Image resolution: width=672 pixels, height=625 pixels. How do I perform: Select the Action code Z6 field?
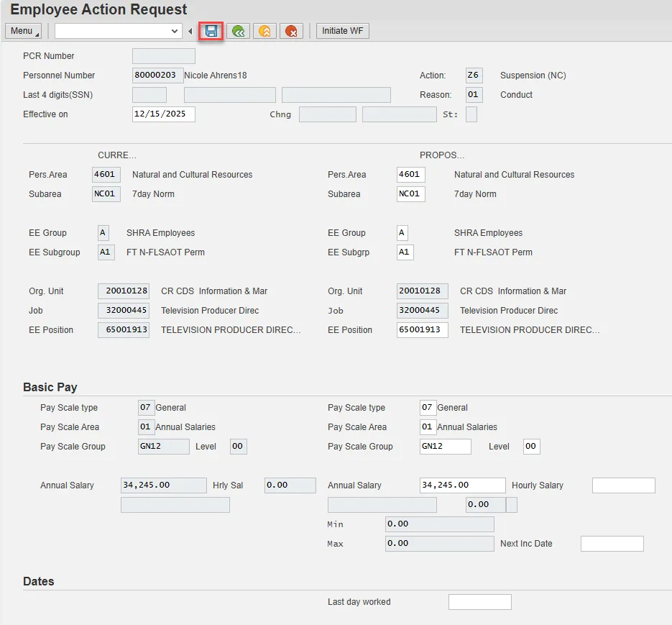[474, 76]
